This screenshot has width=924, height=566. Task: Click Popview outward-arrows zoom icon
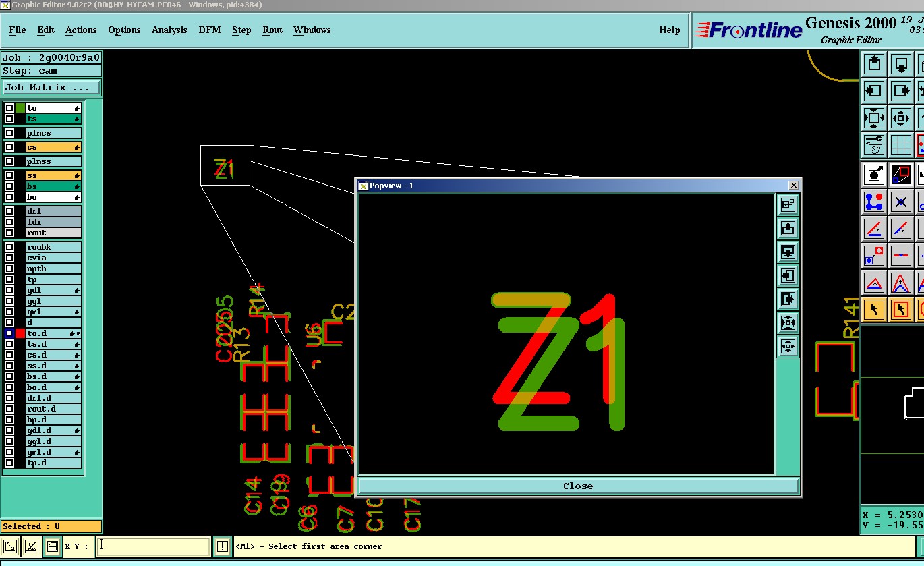[x=788, y=346]
